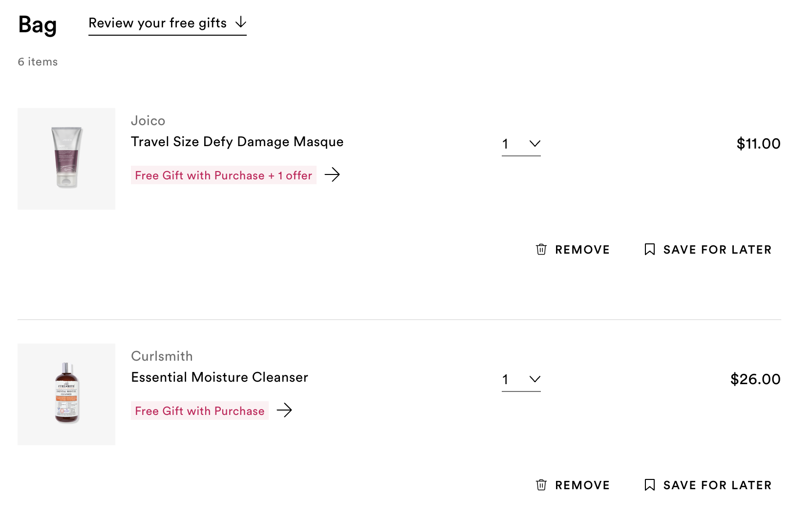Image resolution: width=812 pixels, height=520 pixels.
Task: Remove Essential Moisture Cleanser from bag
Action: point(573,485)
